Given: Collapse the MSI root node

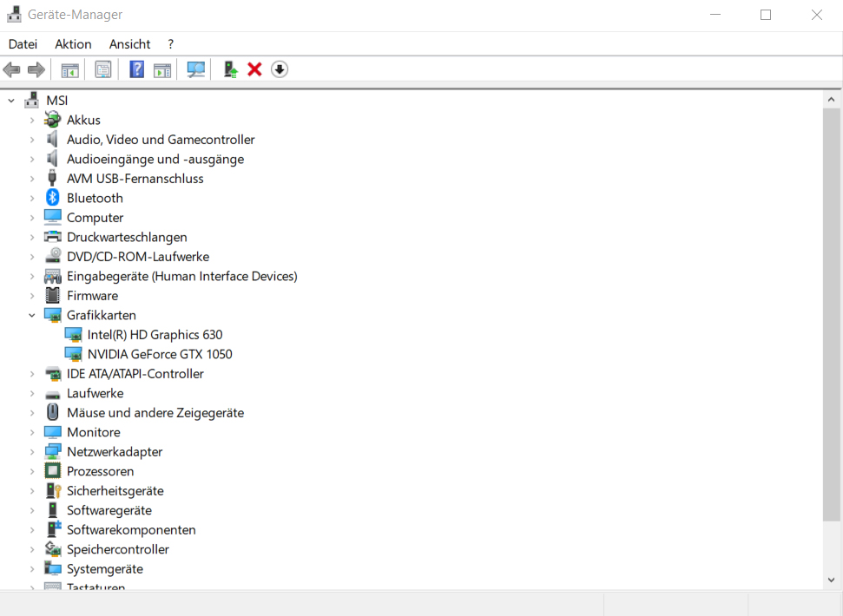Looking at the screenshot, I should click(x=11, y=101).
